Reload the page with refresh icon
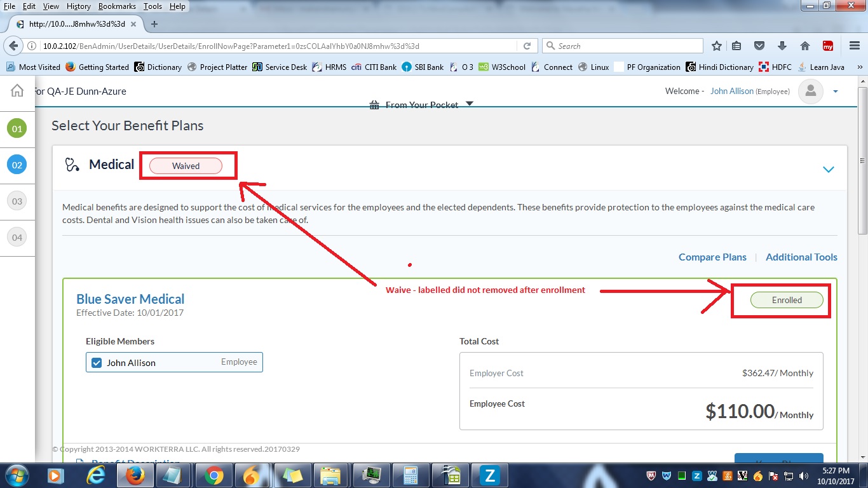Viewport: 868px width, 488px height. pos(527,46)
